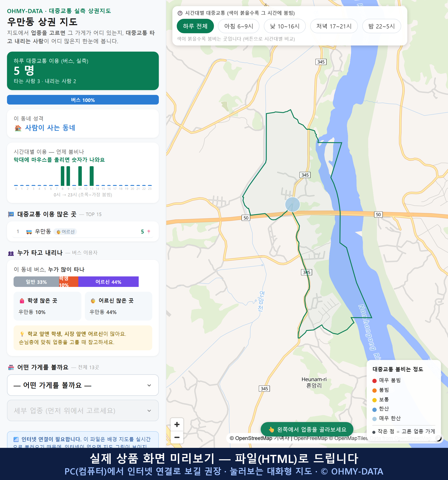Click the green daily usage 5 명 card
The width and height of the screenshot is (448, 480).
click(83, 71)
